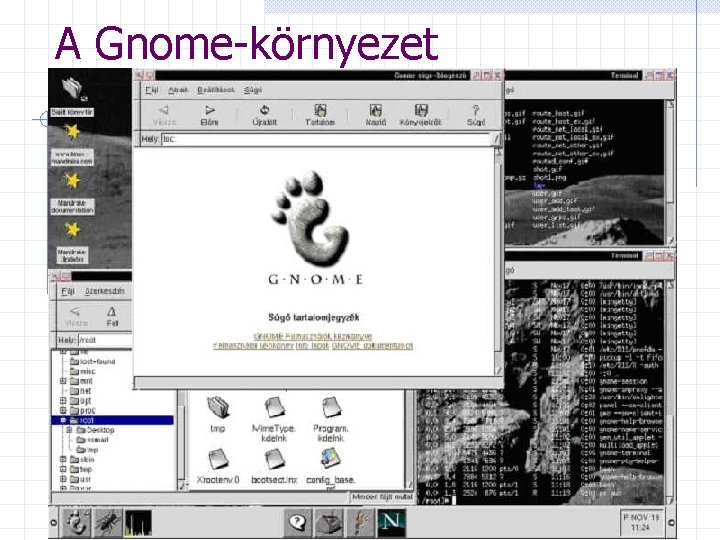Open the Tartalom contents icon
This screenshot has width=720, height=540.
click(x=320, y=115)
